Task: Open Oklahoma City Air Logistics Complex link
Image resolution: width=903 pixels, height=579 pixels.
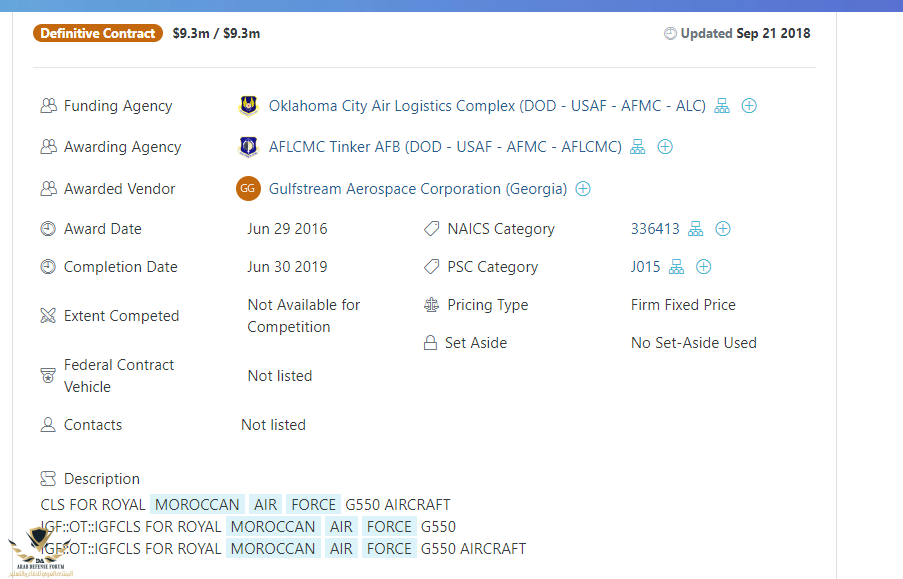Action: (x=487, y=106)
